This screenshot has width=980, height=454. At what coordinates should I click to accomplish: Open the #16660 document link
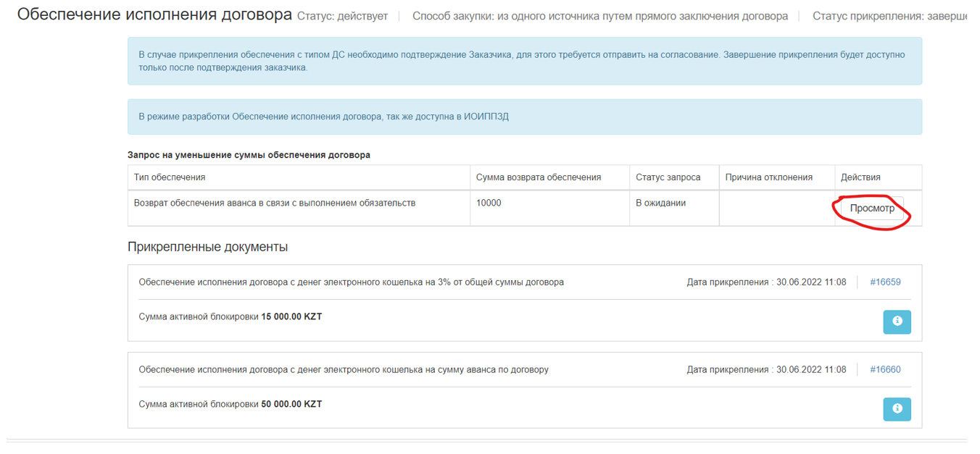click(885, 370)
